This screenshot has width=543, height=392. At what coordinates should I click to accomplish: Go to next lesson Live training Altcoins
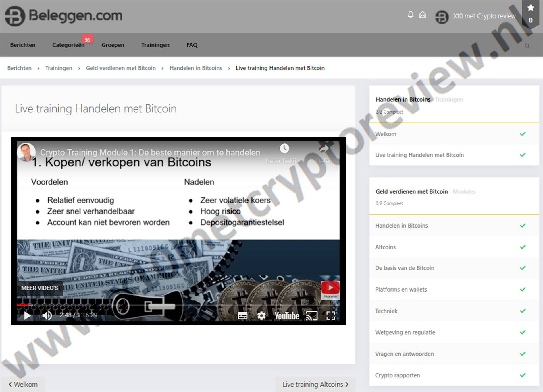[x=315, y=384]
